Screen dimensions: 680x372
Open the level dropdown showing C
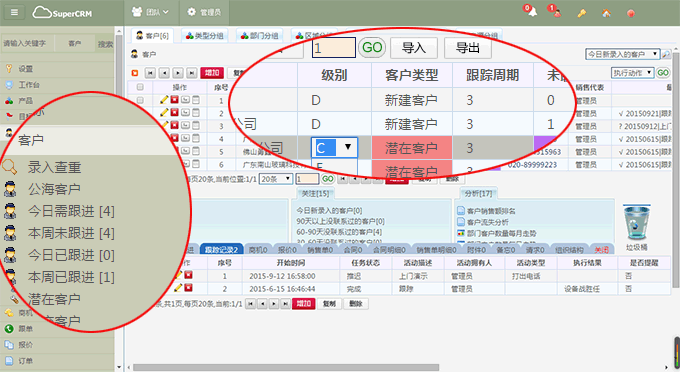click(x=334, y=147)
